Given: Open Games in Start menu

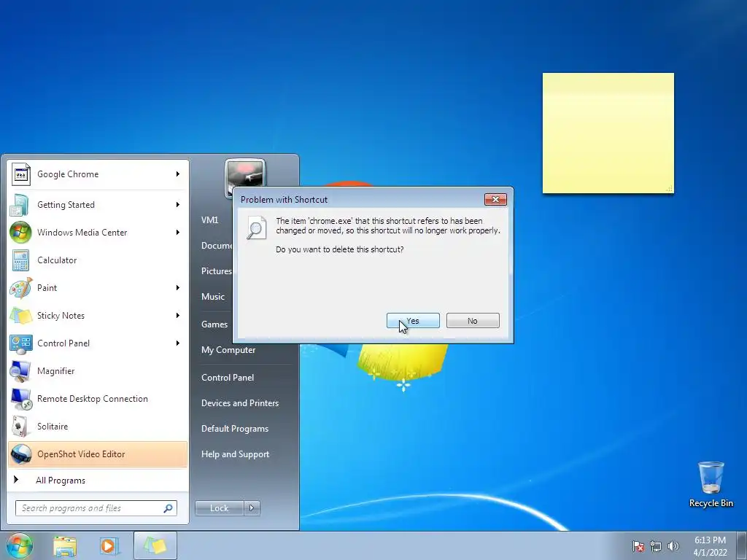Looking at the screenshot, I should pos(214,324).
